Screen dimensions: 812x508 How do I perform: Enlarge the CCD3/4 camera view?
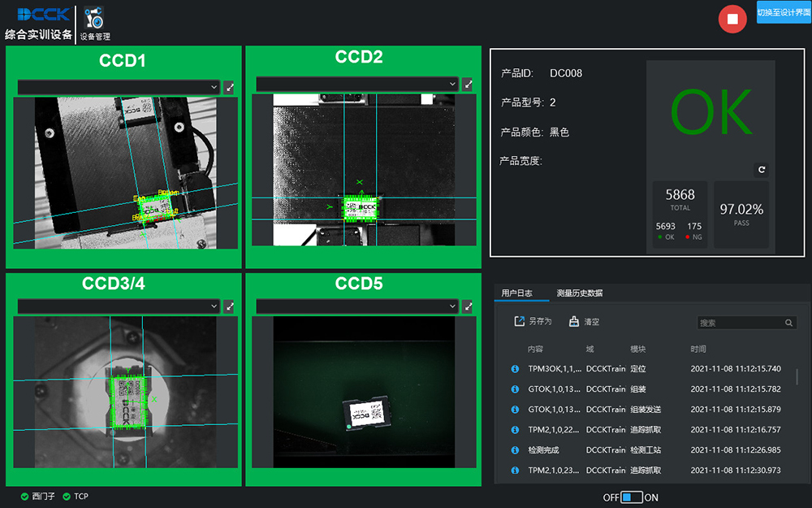point(229,306)
